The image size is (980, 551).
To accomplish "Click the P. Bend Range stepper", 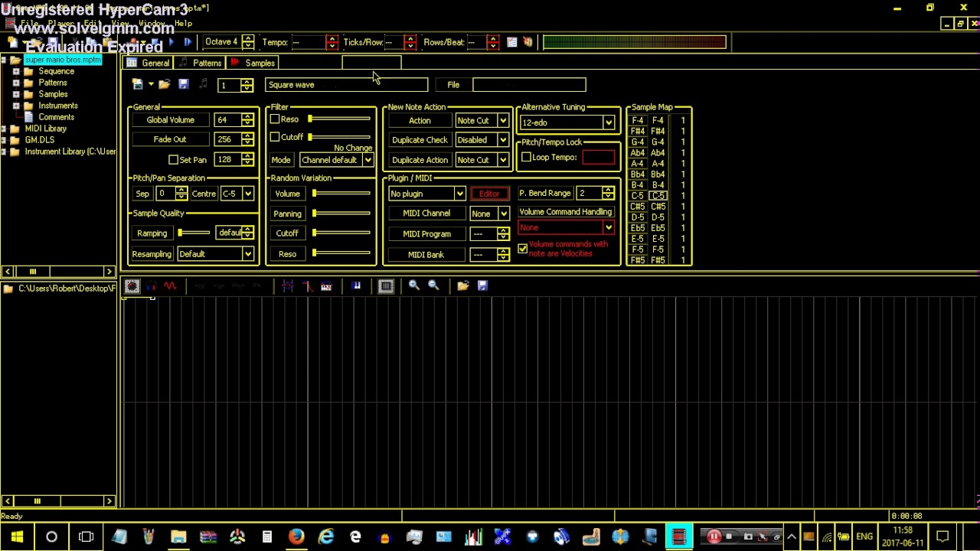I will (x=608, y=194).
